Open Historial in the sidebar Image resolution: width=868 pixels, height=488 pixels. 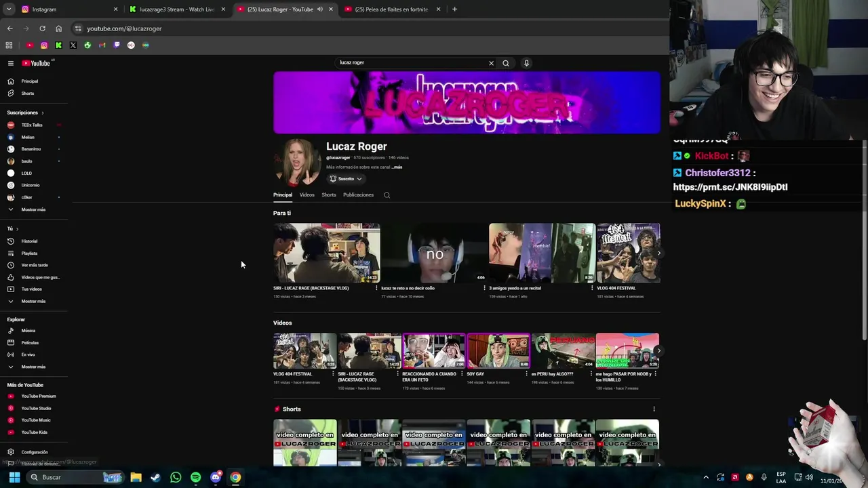[29, 241]
